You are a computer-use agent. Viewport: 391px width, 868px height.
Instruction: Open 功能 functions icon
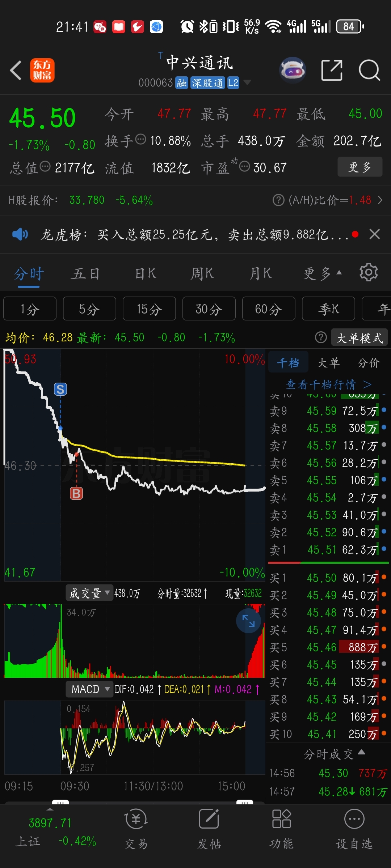[x=281, y=830]
